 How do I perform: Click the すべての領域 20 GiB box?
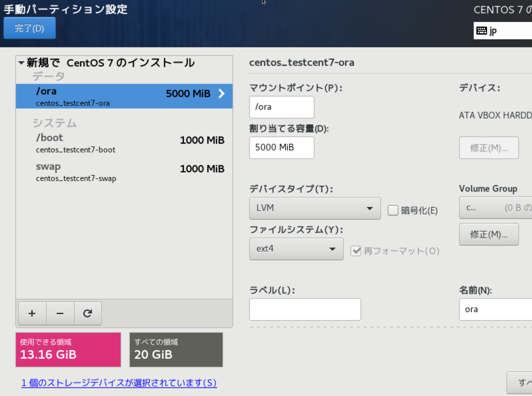[x=176, y=349]
